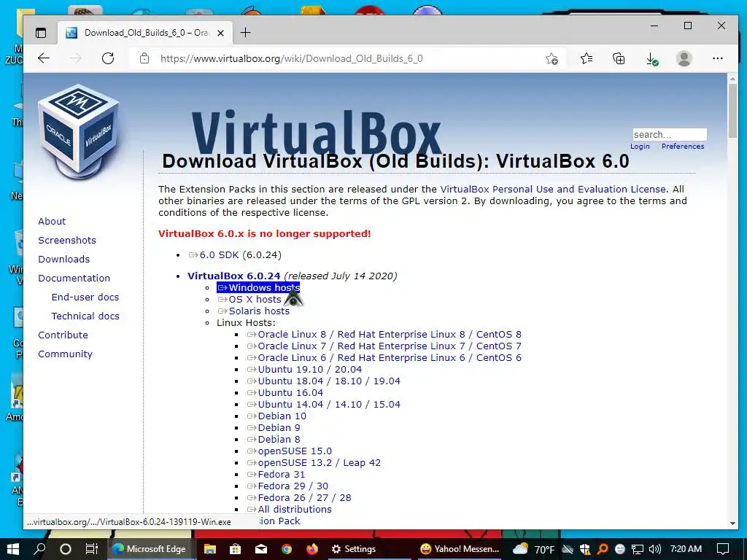Open Technical docs sidebar link

pyautogui.click(x=85, y=316)
